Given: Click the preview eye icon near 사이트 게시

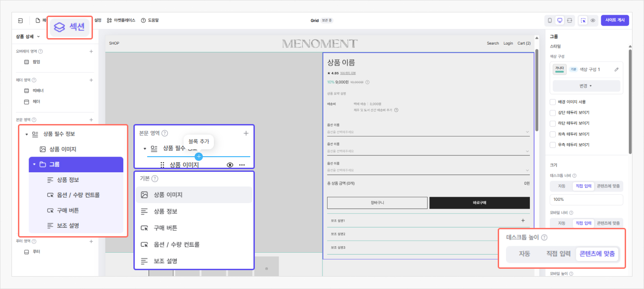Looking at the screenshot, I should click(593, 20).
